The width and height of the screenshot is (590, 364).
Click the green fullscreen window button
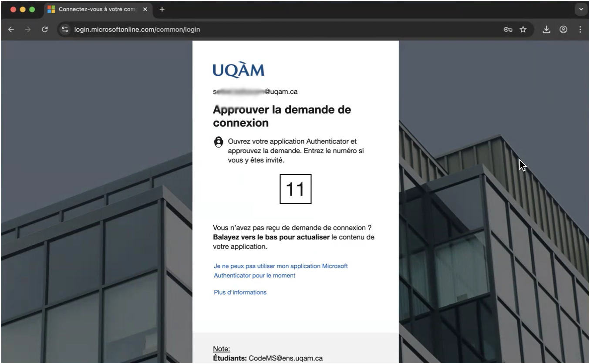[x=32, y=9]
